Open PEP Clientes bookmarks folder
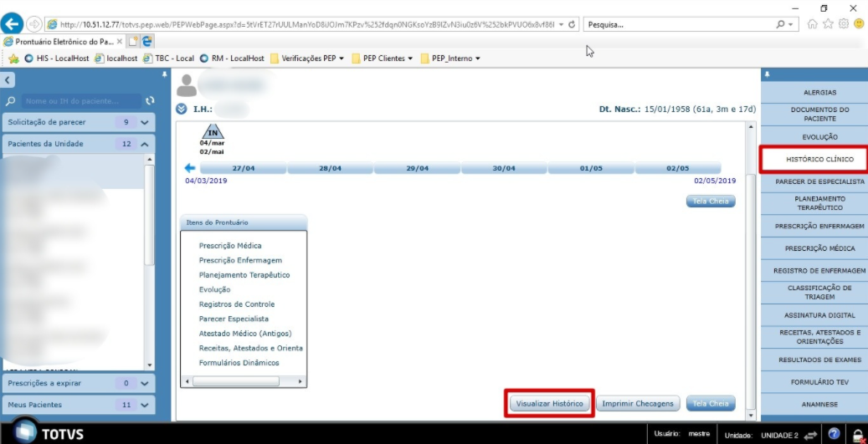The image size is (868, 444). [383, 58]
